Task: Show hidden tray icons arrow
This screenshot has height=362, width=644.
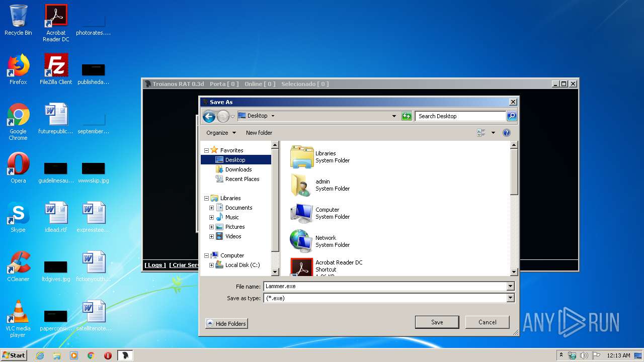Action: point(561,355)
